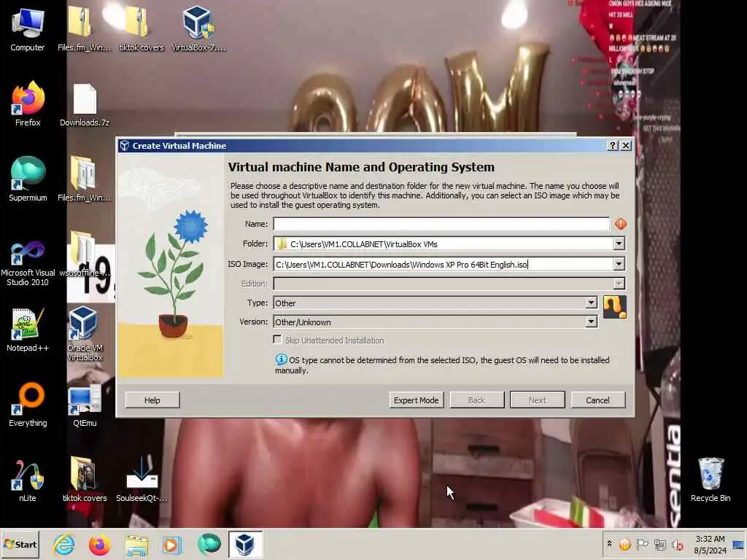Viewport: 747px width, 560px height.
Task: Click the Show desktop button at taskbar end
Action: (x=738, y=544)
